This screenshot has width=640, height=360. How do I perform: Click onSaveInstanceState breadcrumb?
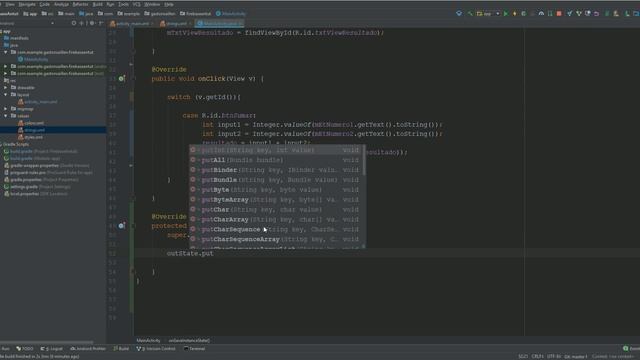click(x=189, y=340)
